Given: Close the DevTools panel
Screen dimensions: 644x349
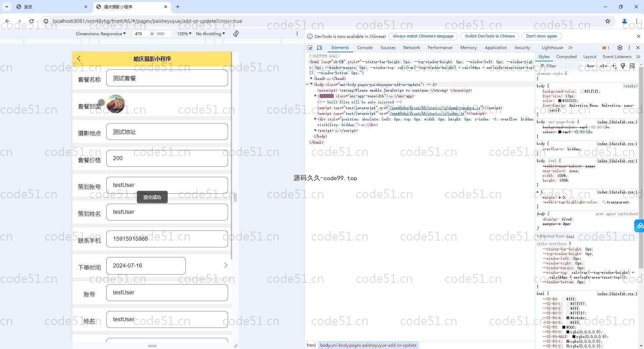Looking at the screenshot, I should (638, 48).
